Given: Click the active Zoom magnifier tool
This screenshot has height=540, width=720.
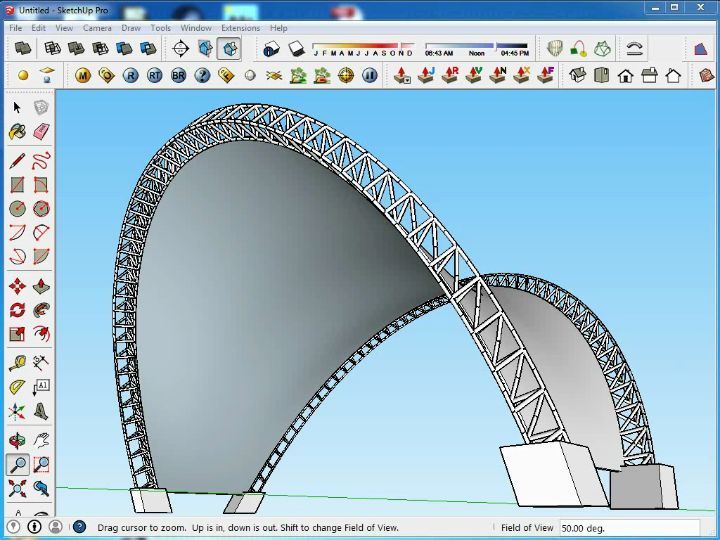Looking at the screenshot, I should (x=17, y=465).
